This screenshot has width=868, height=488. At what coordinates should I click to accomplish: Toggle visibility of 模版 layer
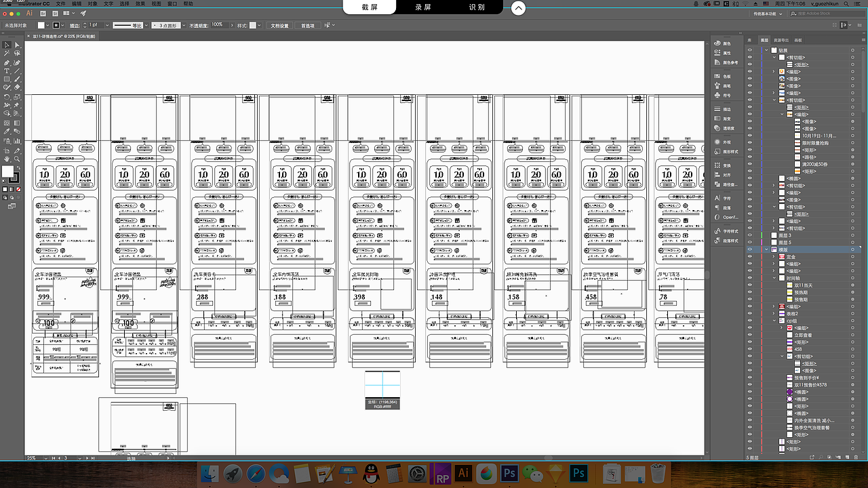749,249
